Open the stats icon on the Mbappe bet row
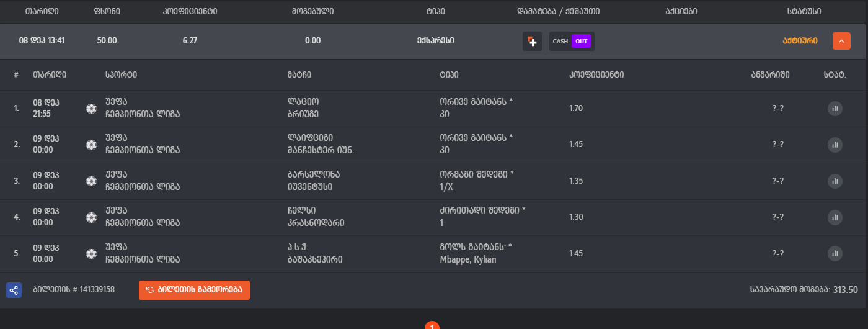The image size is (868, 329). 835,253
